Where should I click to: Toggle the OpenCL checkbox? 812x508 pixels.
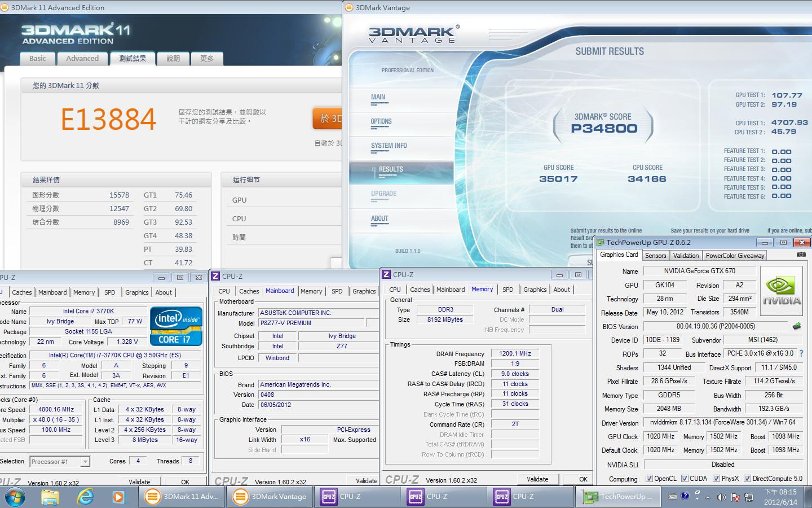click(649, 479)
